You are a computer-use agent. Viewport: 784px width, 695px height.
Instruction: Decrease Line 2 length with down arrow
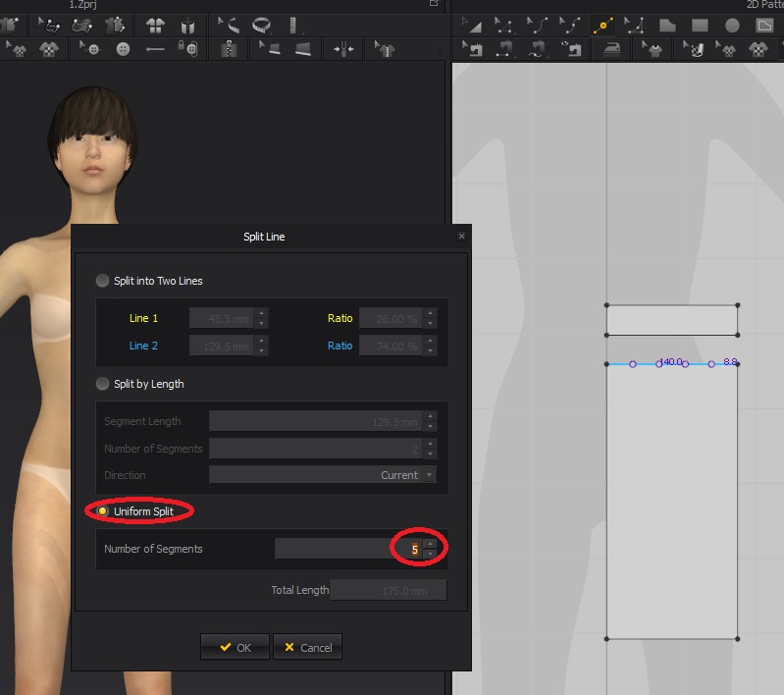261,350
